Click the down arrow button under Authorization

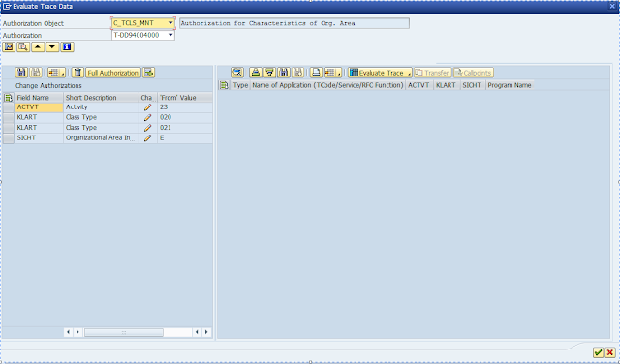(52, 47)
